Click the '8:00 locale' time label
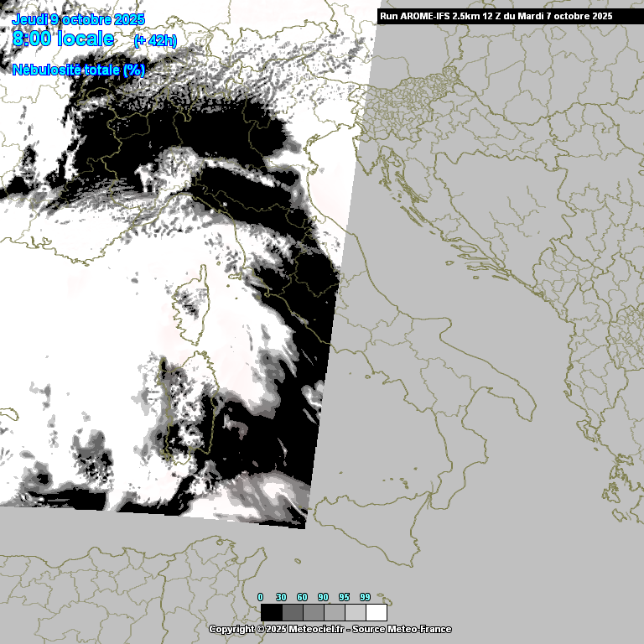644x644 pixels. (x=64, y=39)
